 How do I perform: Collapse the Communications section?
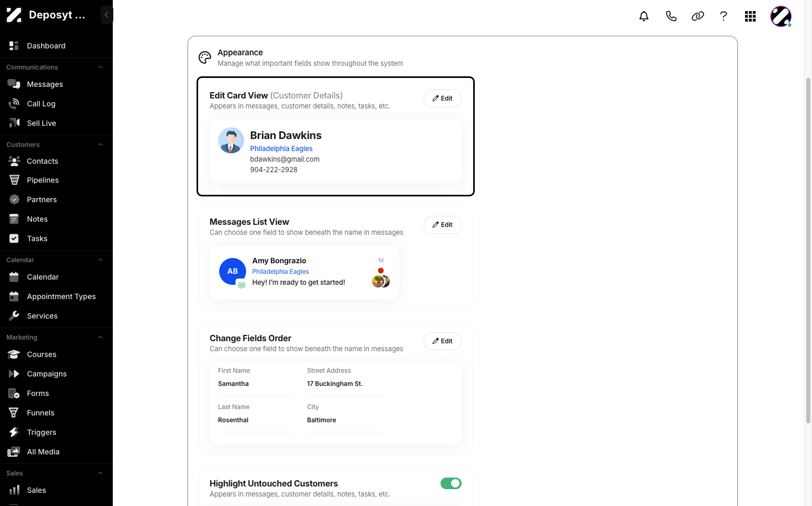point(100,67)
